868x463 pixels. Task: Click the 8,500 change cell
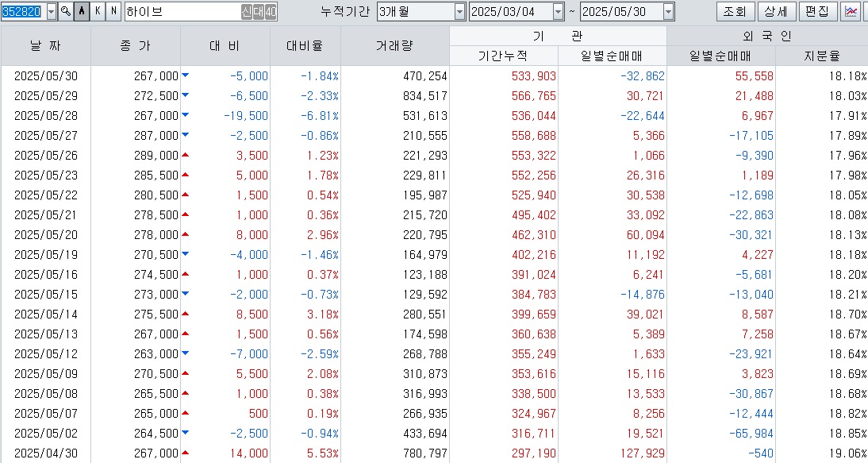[252, 314]
